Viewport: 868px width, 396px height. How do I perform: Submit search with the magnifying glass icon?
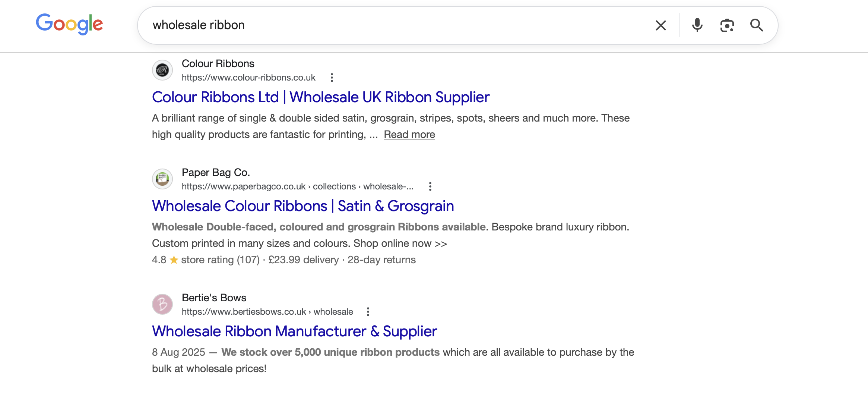pyautogui.click(x=756, y=25)
